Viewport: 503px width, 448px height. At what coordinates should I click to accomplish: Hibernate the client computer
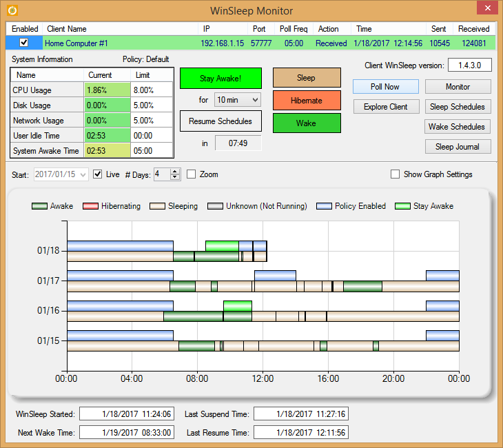[x=307, y=101]
